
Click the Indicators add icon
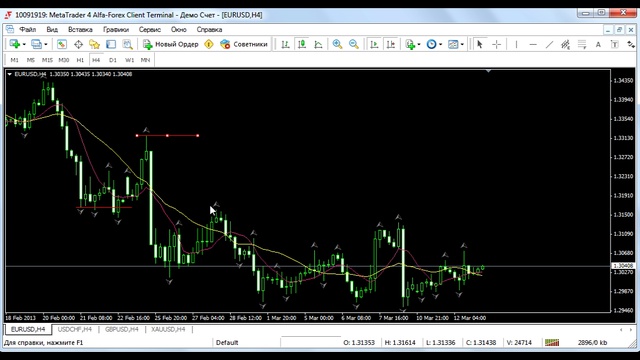[410, 44]
